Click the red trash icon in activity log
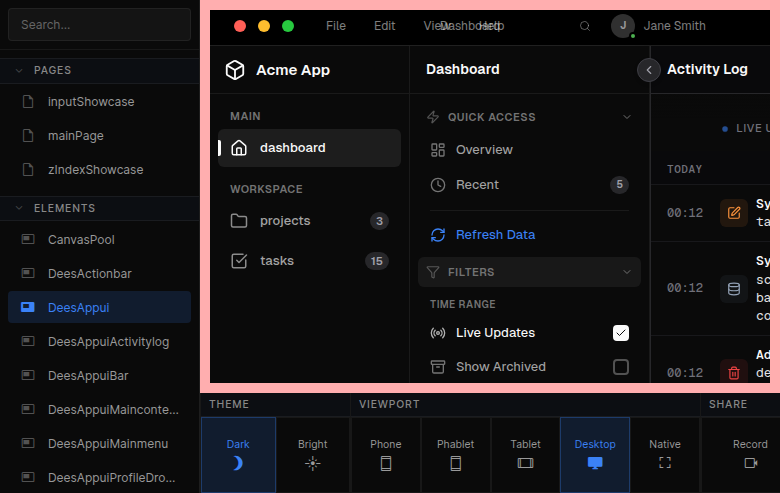The image size is (780, 493). pos(734,373)
